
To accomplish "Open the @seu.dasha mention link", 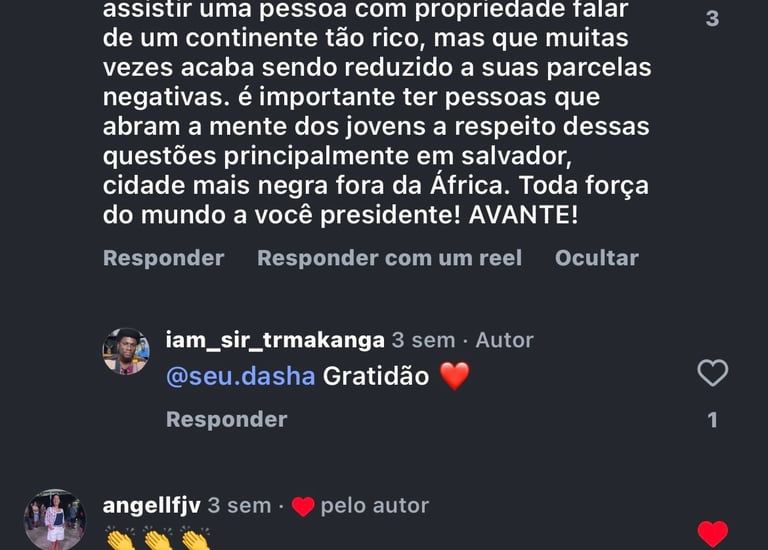I will pos(240,376).
